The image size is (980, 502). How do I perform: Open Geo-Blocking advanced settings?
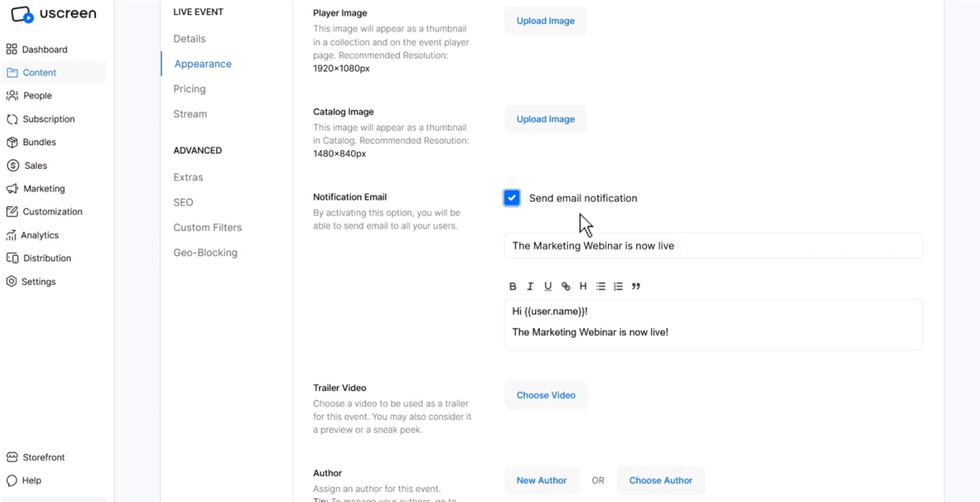(x=205, y=252)
